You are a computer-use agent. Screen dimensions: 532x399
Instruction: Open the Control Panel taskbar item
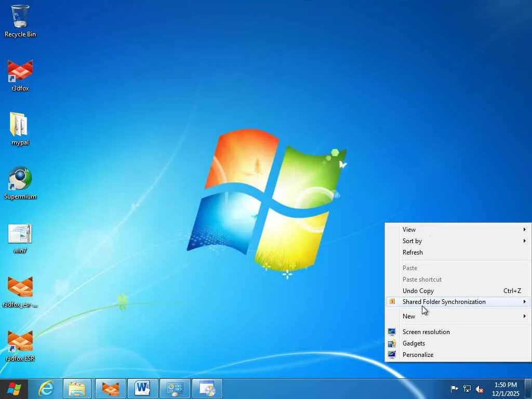click(x=175, y=389)
